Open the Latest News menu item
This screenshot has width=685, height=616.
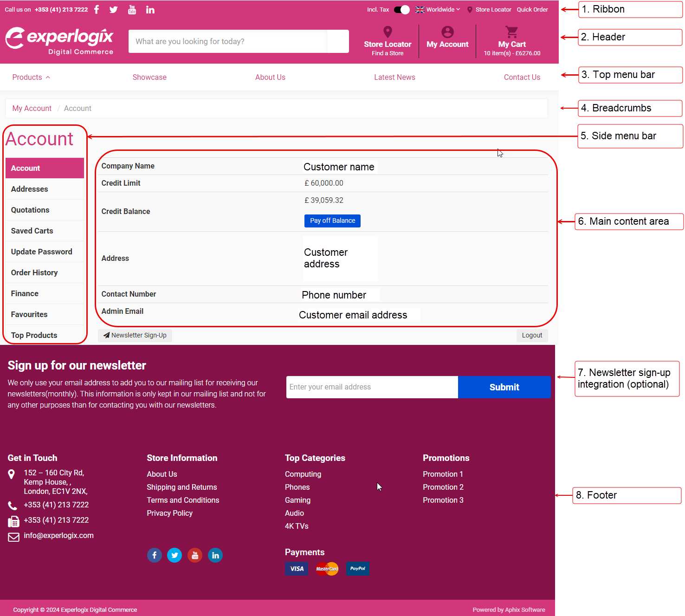pos(394,77)
